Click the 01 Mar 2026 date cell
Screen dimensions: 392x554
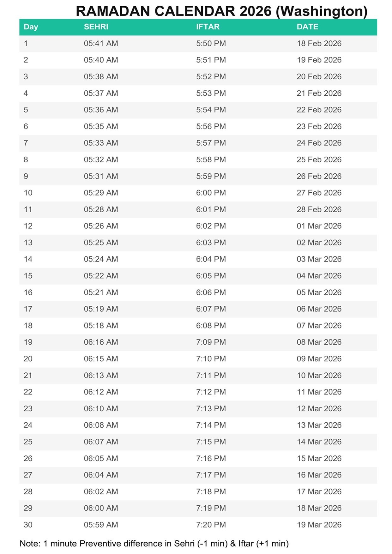(319, 226)
